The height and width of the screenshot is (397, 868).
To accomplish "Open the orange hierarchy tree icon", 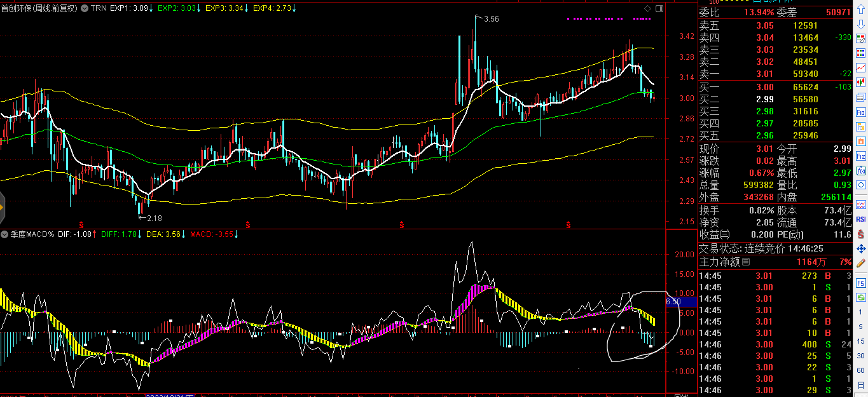I will (x=861, y=126).
